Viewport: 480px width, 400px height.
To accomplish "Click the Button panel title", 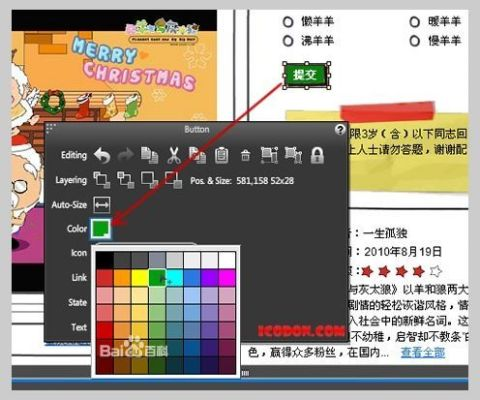I will (197, 129).
